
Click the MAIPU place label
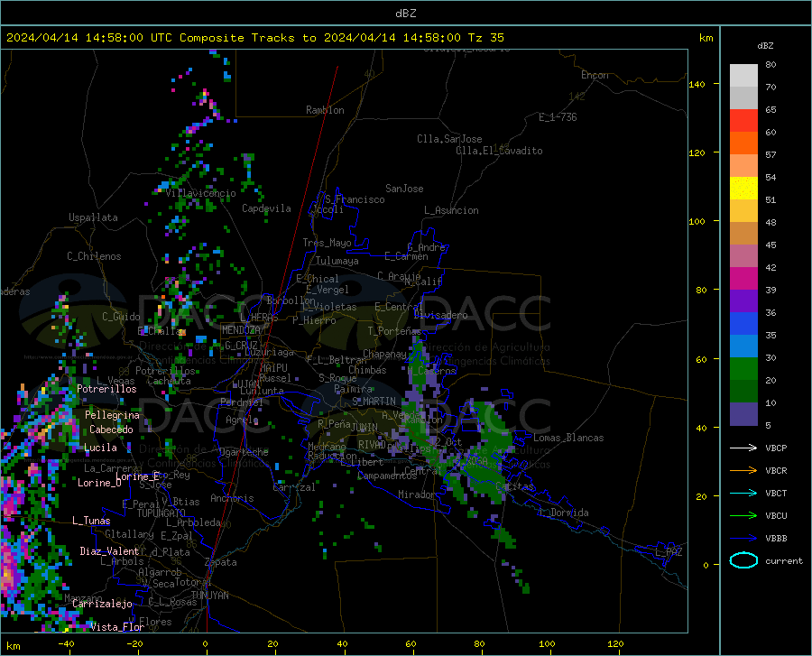[x=273, y=367]
